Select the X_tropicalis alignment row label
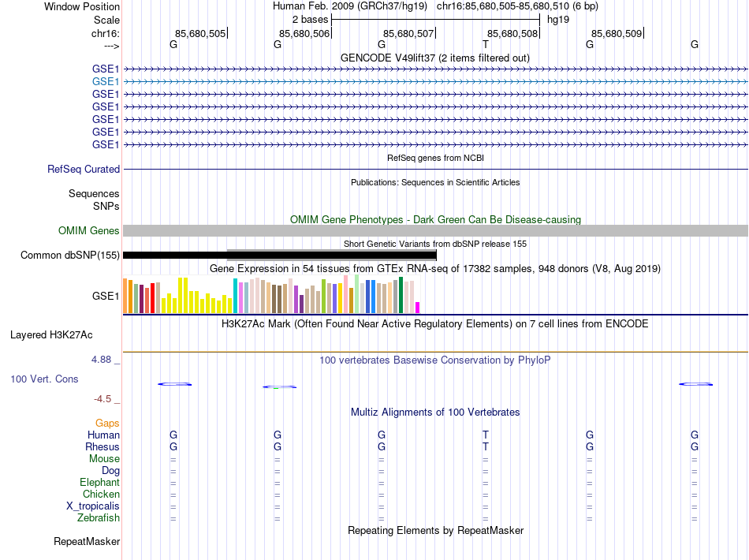The width and height of the screenshot is (749, 560). (x=93, y=506)
